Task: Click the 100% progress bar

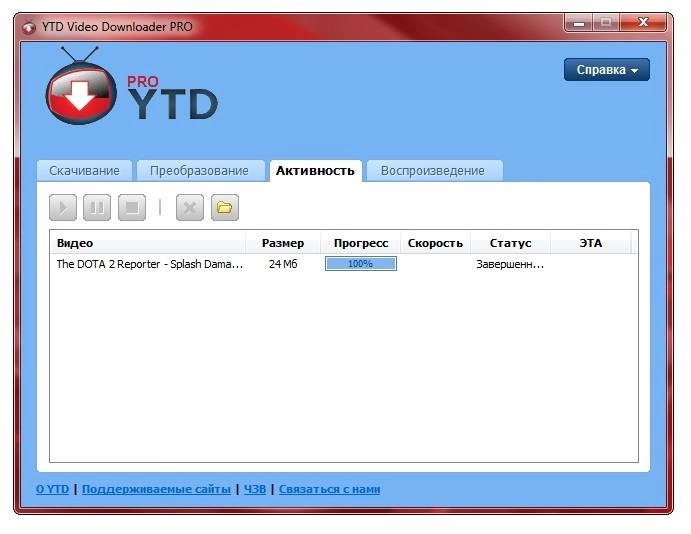Action: pos(361,263)
